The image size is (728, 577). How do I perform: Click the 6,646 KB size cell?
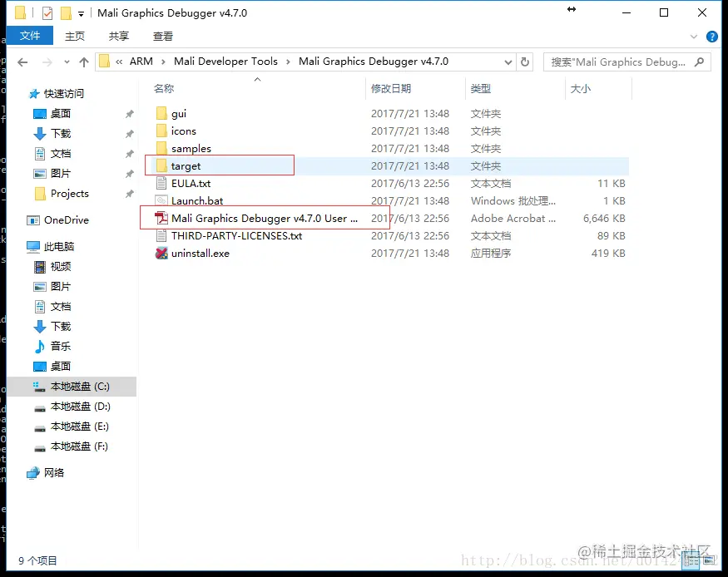(604, 218)
